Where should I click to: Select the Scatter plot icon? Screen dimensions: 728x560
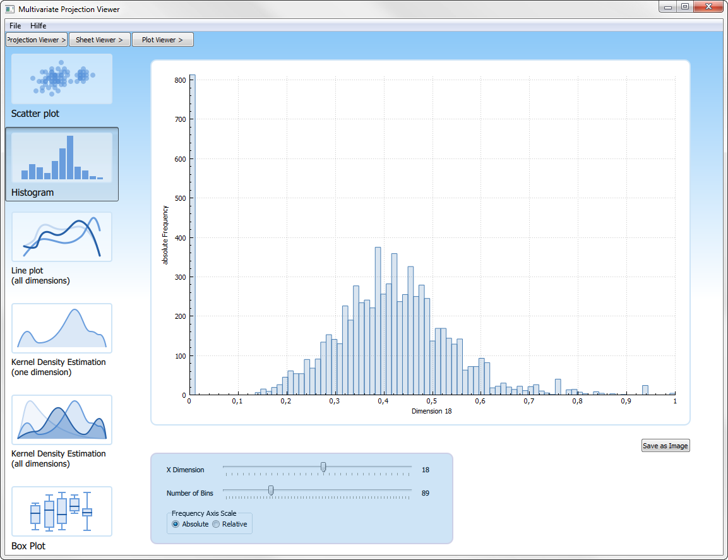[x=62, y=79]
